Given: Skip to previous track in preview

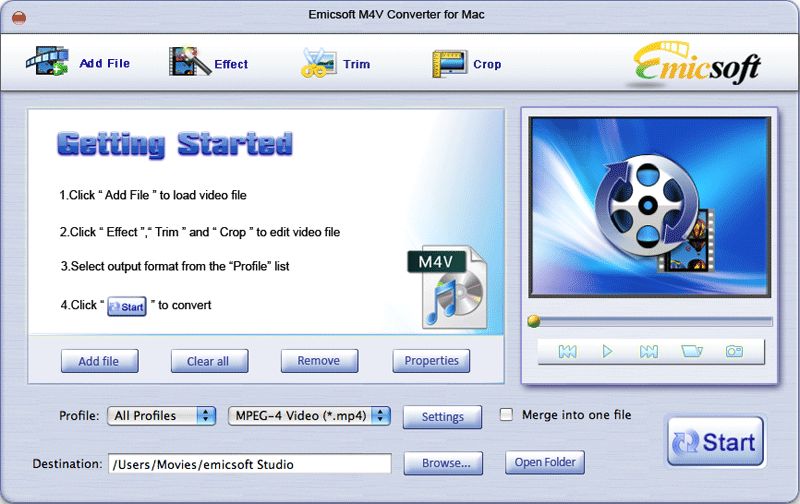Looking at the screenshot, I should click(x=567, y=351).
